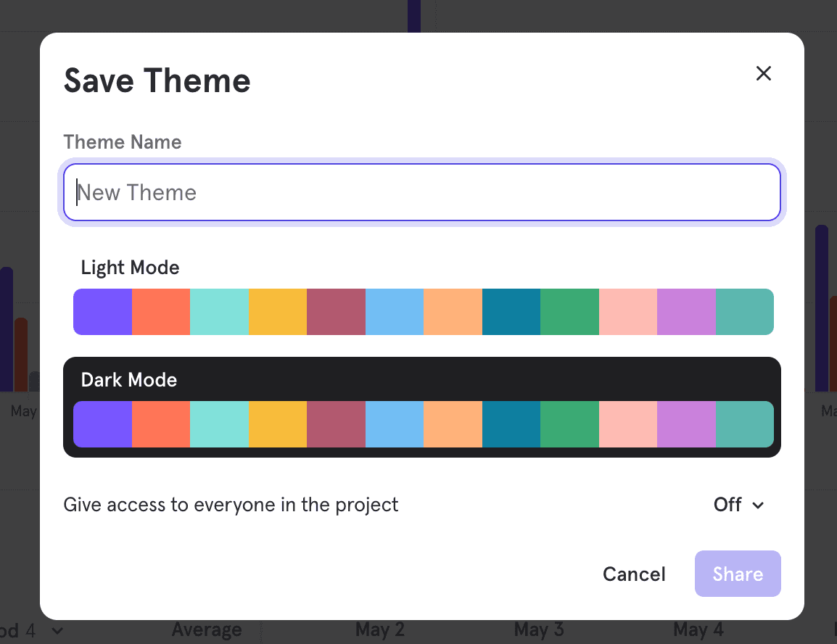Select the sky blue swatch under Light Mode
The image size is (837, 644).
[395, 311]
